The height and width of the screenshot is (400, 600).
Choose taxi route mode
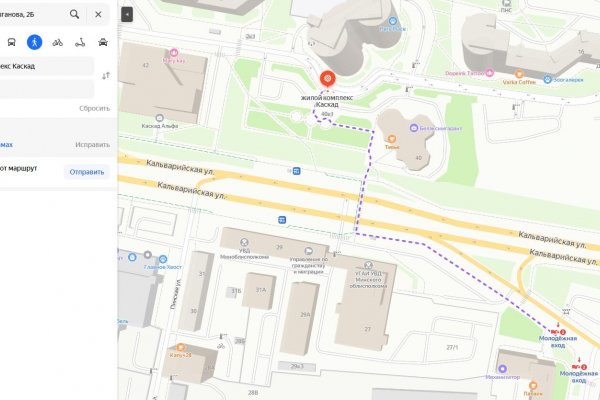point(103,42)
